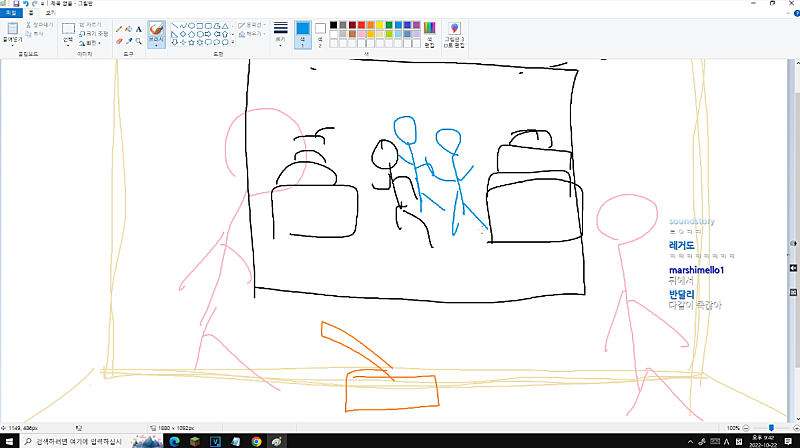Select the Pencil tool

(x=118, y=29)
